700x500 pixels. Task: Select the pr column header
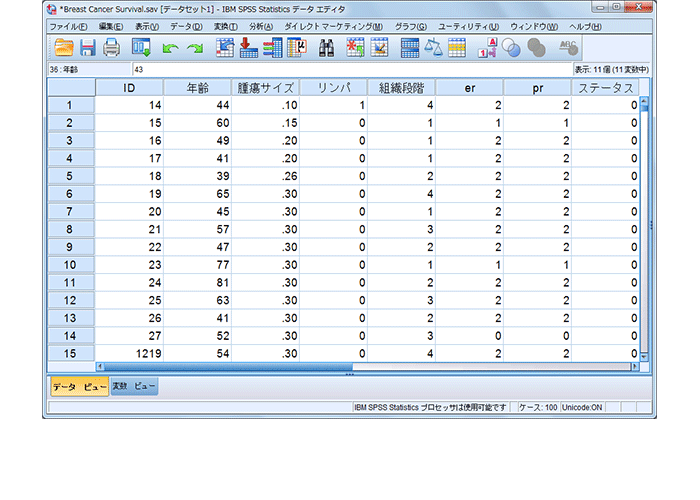pos(538,88)
